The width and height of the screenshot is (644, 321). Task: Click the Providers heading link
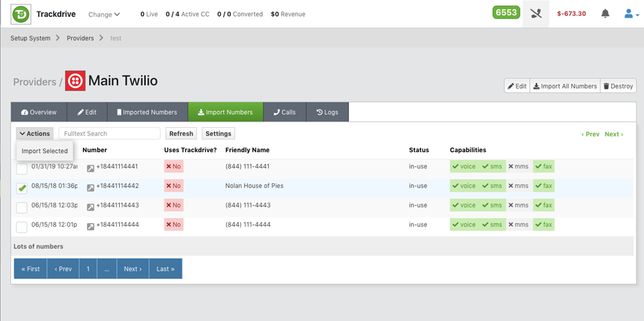tap(35, 82)
